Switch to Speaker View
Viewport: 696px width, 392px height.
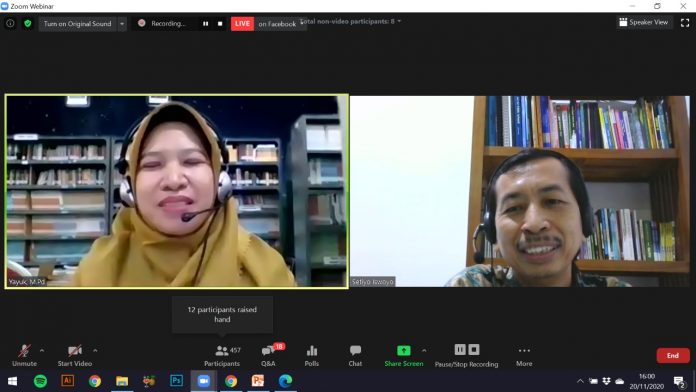(x=644, y=22)
